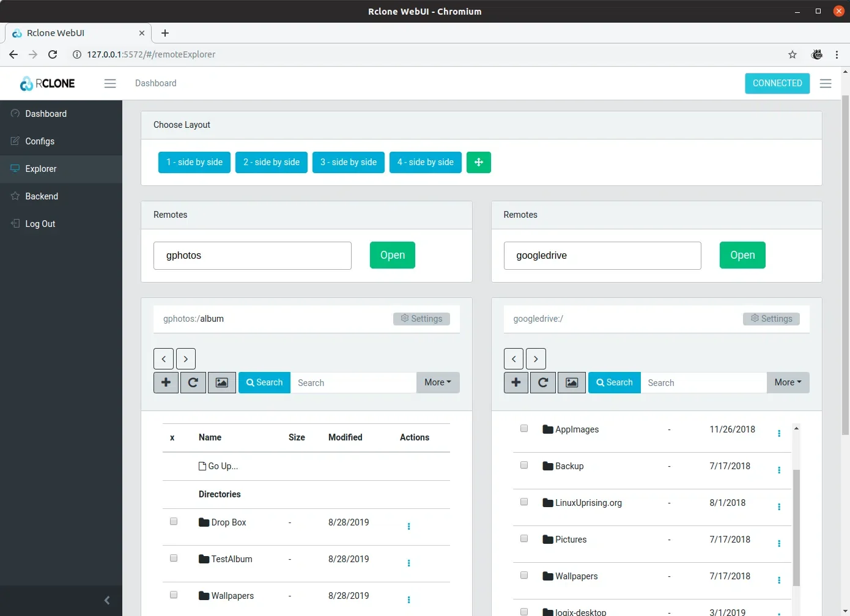Go to the Dashboard menu item

46,113
